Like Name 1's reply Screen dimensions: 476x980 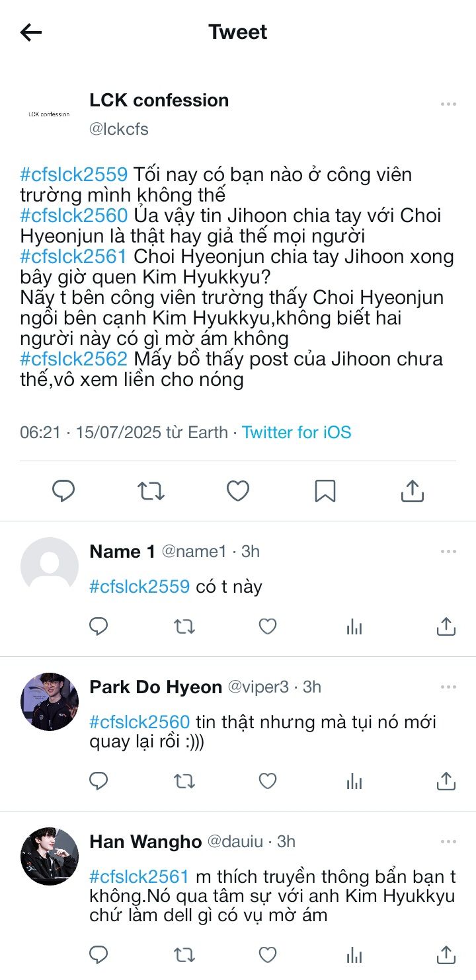coord(267,626)
